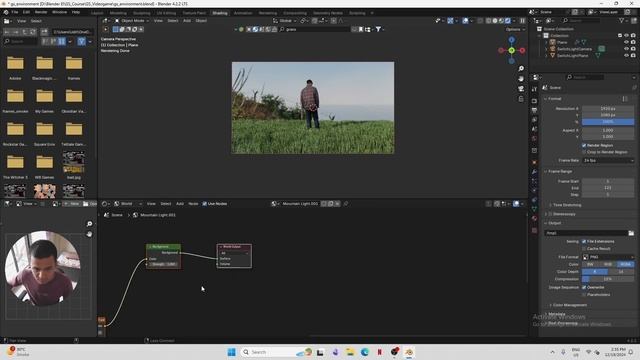Toggle Crop to Render Region checkbox
640x360 pixels.
[x=584, y=152]
